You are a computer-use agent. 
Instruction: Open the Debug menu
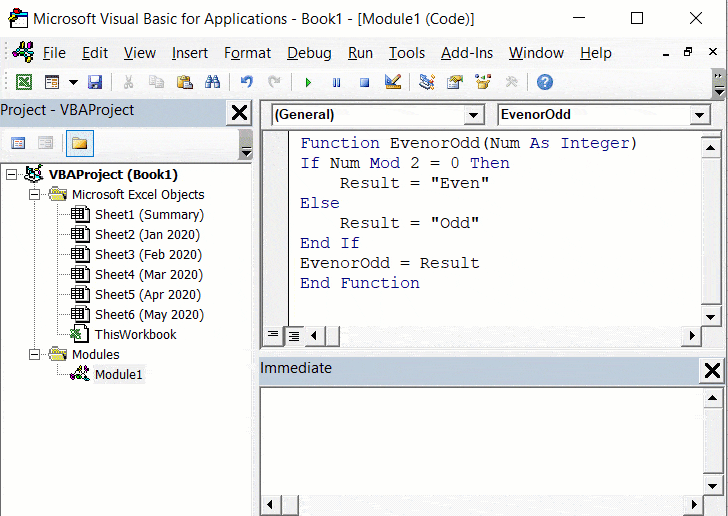pos(309,53)
